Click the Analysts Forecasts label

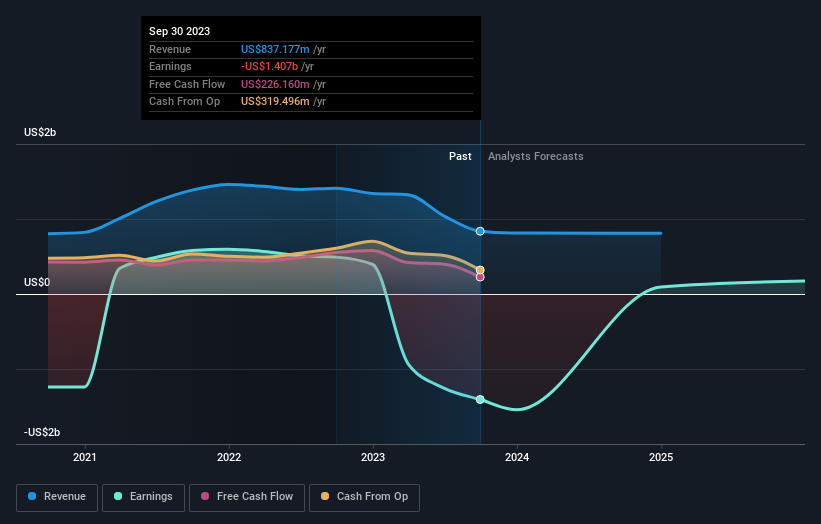(536, 157)
